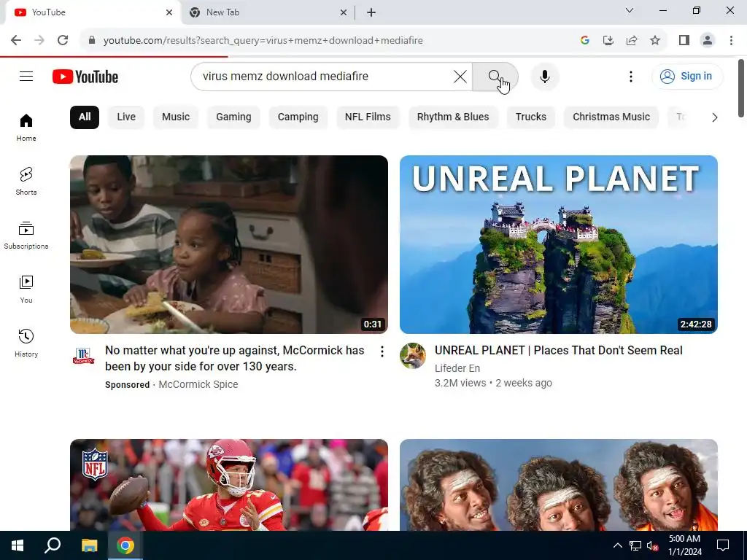View site information lock icon
Viewport: 747px width, 560px height.
click(x=92, y=40)
